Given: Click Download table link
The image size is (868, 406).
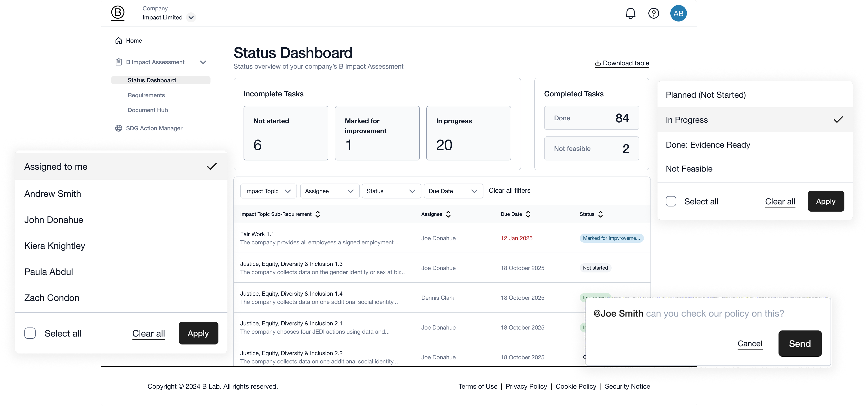Looking at the screenshot, I should click(622, 63).
